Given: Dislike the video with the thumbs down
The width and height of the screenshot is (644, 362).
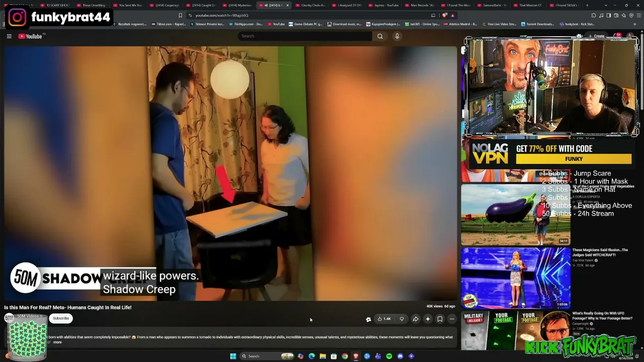Looking at the screenshot, I should 401,319.
